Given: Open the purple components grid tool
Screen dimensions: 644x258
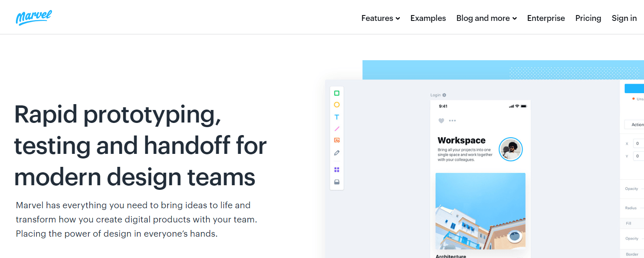Looking at the screenshot, I should click(337, 170).
